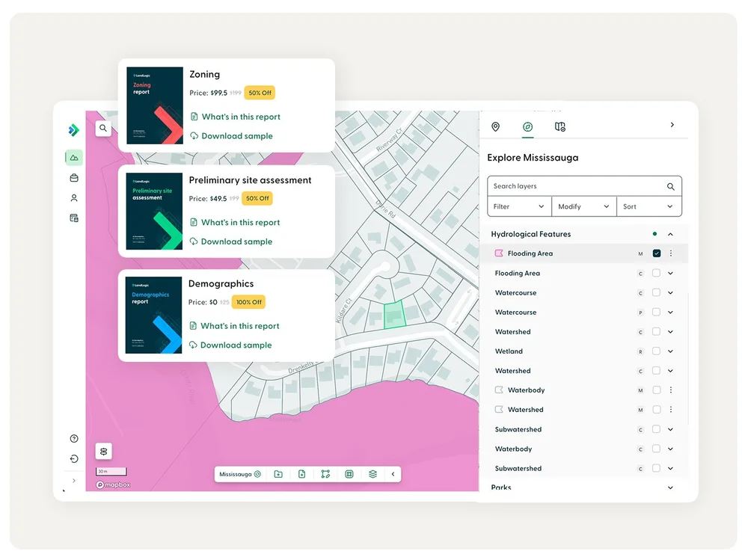Click the briefcase icon in left sidebar
Screen dimensions: 748x560
tap(73, 178)
